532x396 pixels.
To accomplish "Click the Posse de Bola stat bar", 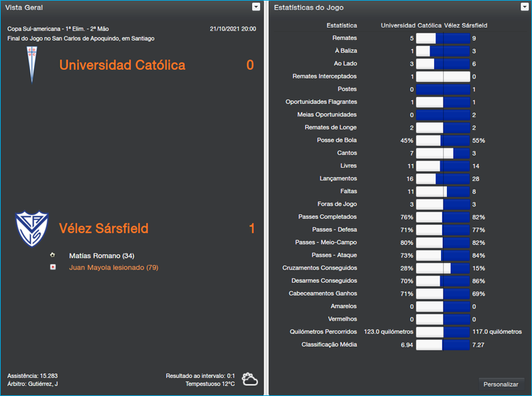I will (442, 140).
